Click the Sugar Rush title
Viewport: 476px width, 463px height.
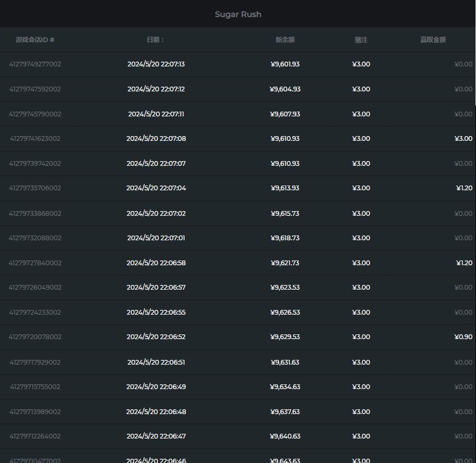tap(238, 14)
